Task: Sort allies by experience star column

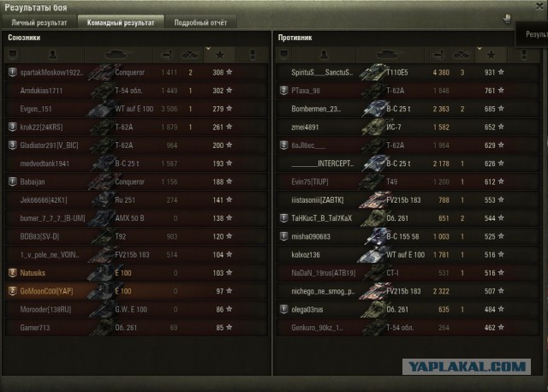Action: point(220,55)
